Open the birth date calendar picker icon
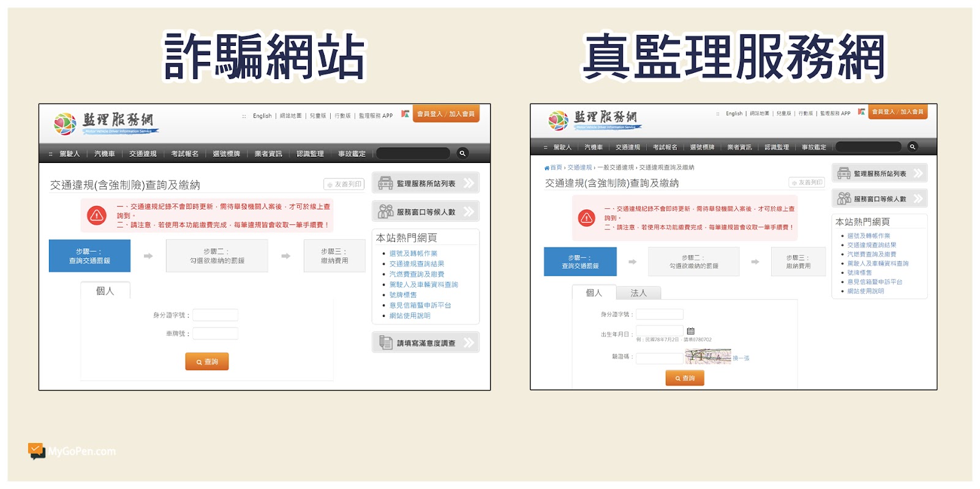The image size is (980, 489). tap(690, 331)
